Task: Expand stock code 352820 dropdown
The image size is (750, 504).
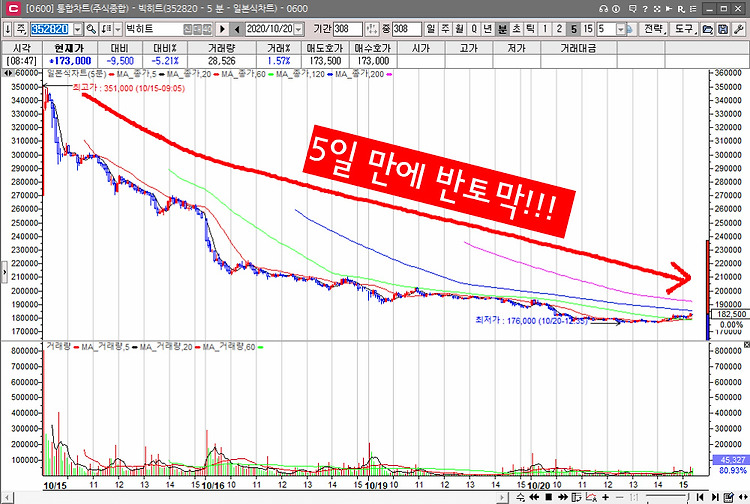Action: click(78, 29)
